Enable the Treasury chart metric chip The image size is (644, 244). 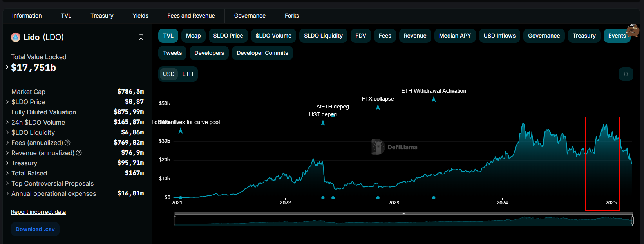click(584, 36)
